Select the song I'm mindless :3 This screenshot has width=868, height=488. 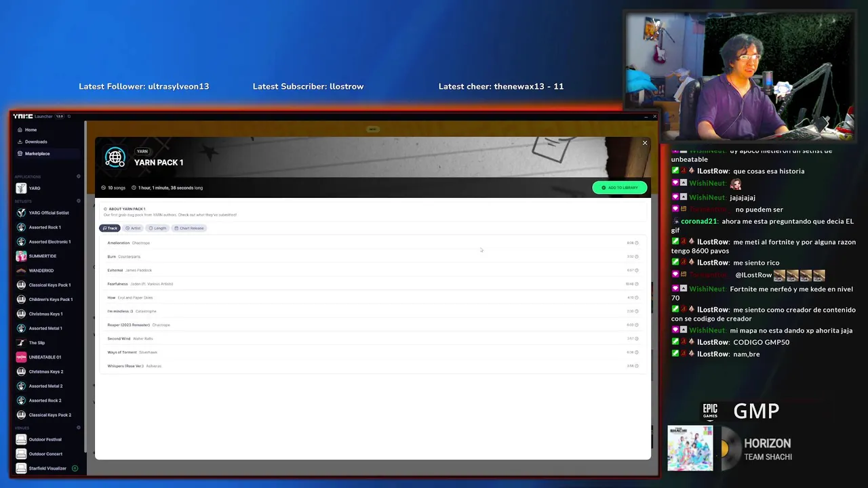pos(372,311)
